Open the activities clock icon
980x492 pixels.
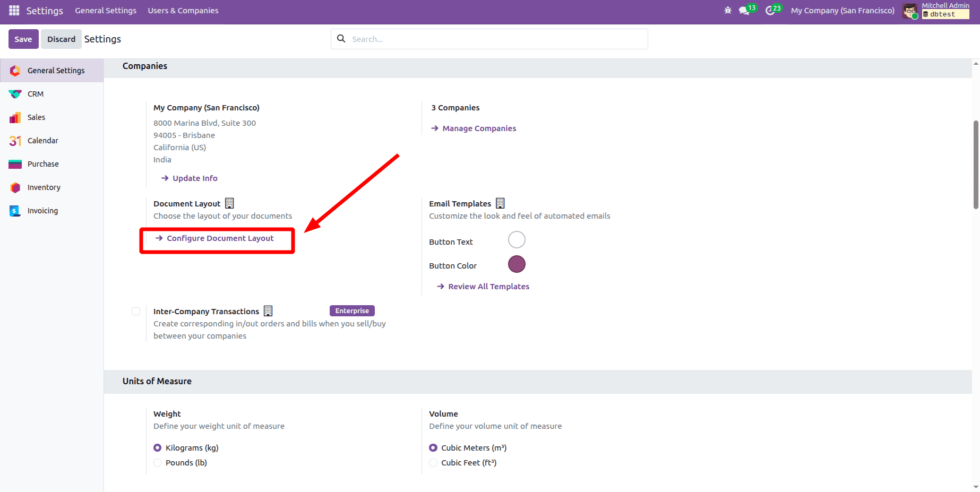pos(770,11)
